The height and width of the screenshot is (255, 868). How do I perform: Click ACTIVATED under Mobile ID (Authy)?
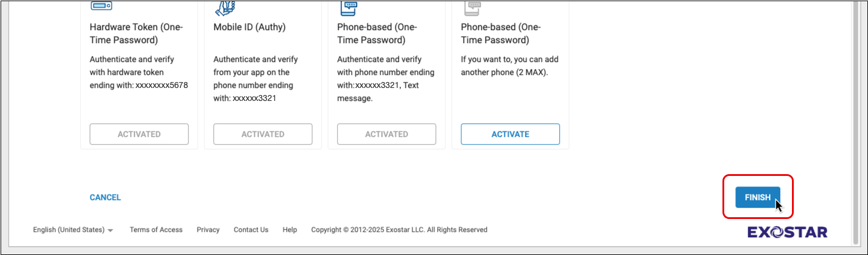click(263, 134)
